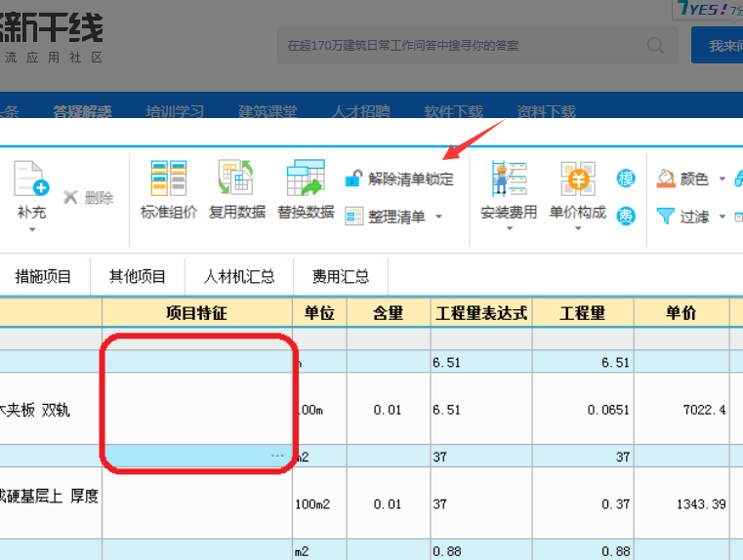This screenshot has height=560, width=743.
Task: Open 替换数据 tool
Action: pos(306,189)
